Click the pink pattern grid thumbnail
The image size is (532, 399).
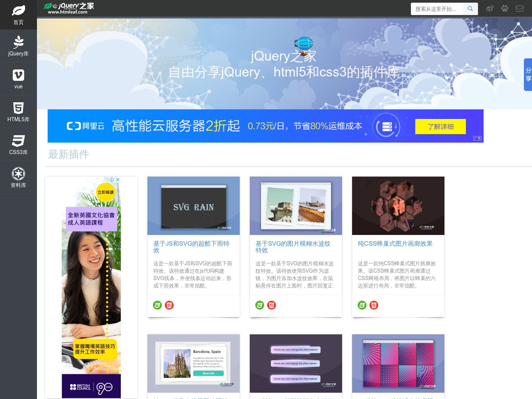(x=398, y=364)
